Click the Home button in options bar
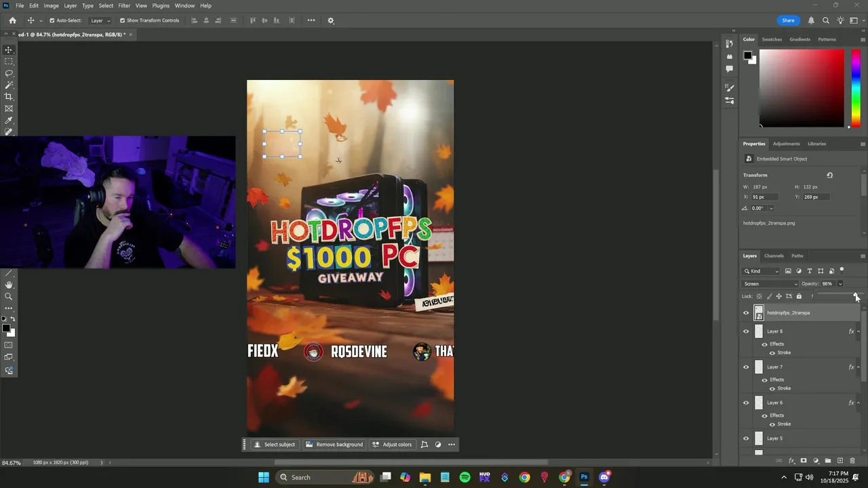 coord(12,20)
